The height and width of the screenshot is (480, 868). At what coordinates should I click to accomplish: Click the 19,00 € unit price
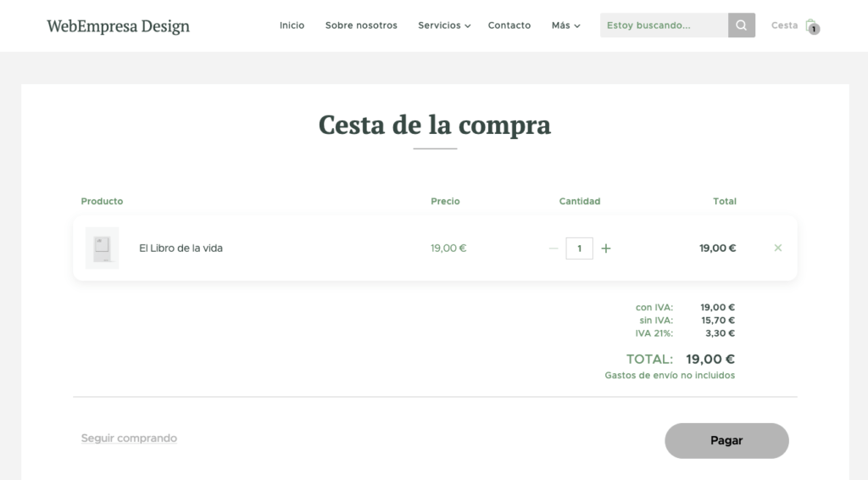(x=448, y=248)
